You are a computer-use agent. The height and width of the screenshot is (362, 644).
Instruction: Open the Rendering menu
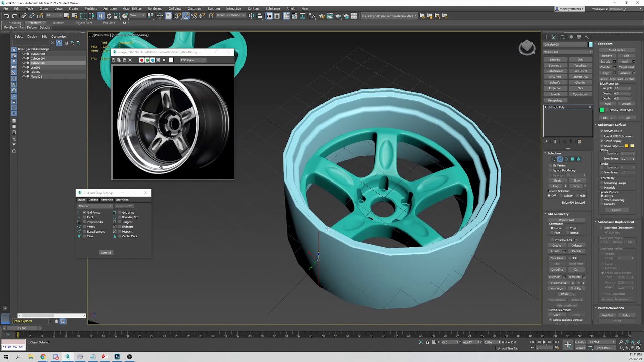[x=155, y=9]
